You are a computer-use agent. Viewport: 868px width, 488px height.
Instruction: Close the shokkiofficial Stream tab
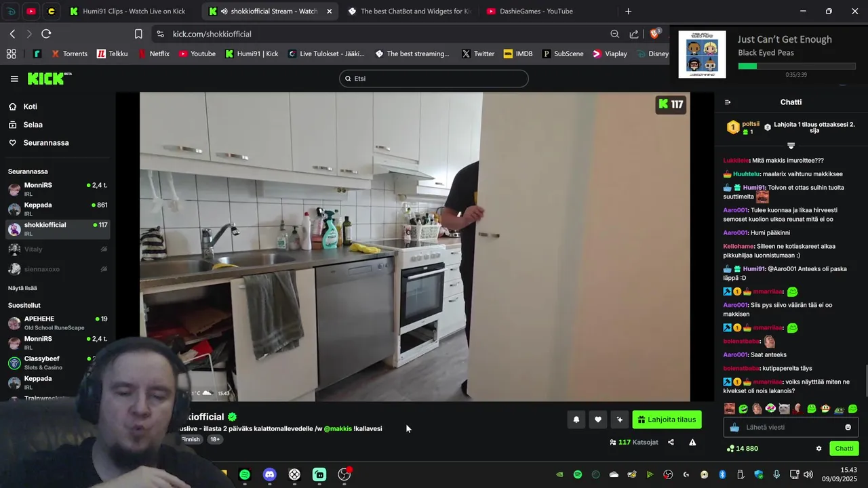(330, 12)
